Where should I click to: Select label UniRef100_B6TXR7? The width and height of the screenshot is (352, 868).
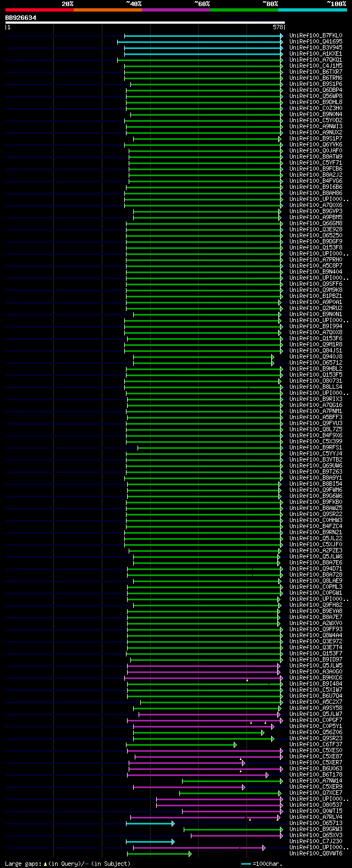316,72
